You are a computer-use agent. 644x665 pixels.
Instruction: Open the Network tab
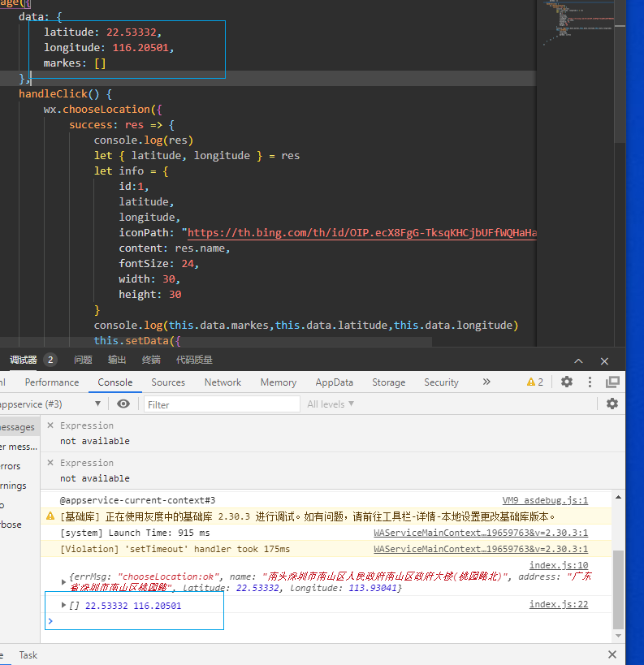pyautogui.click(x=223, y=382)
